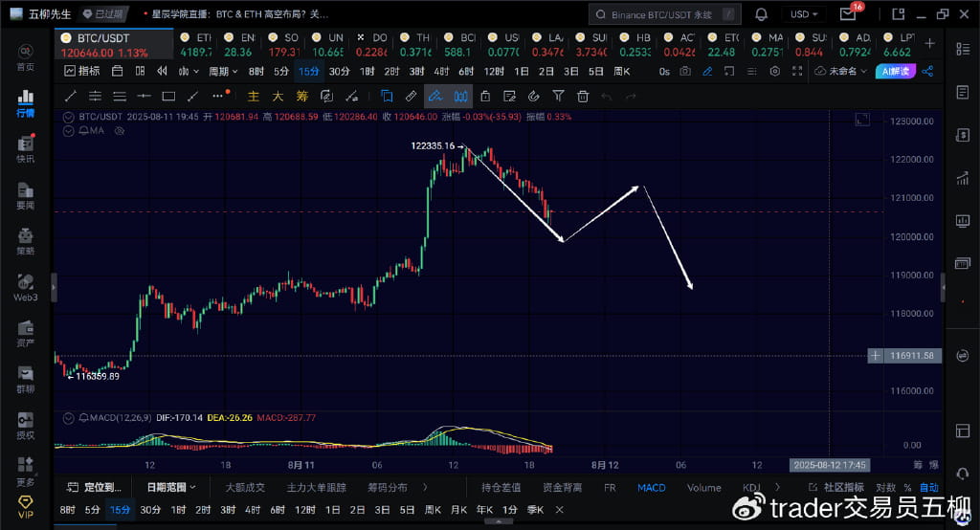Click the calendar icon beside 指标
Screen dimensions: 980x530
117,71
